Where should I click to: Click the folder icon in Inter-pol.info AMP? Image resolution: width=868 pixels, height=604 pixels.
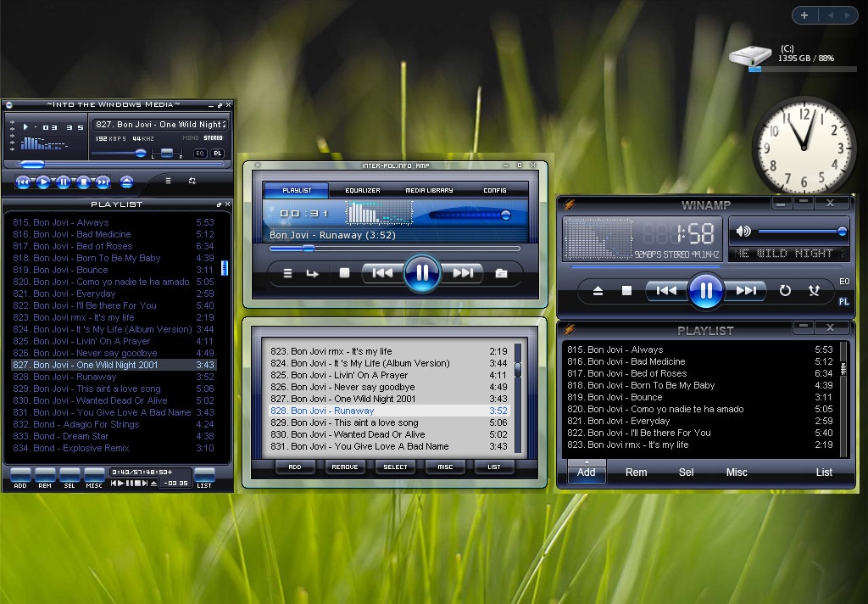(x=499, y=273)
